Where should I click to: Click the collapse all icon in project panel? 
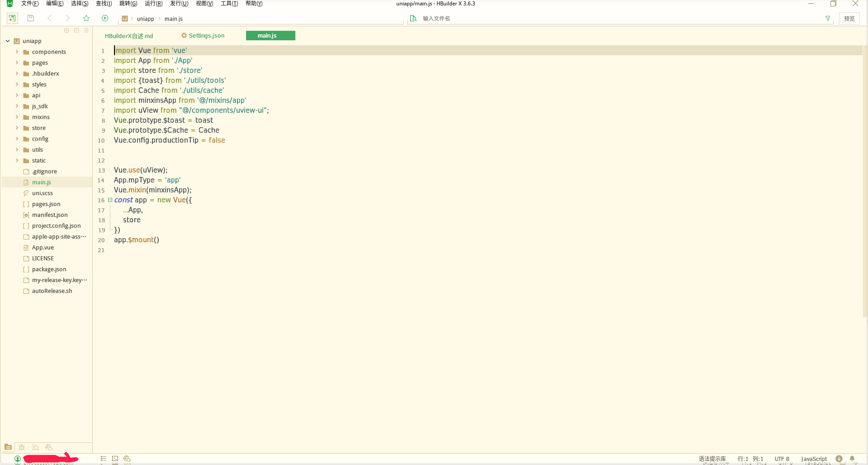[76, 30]
